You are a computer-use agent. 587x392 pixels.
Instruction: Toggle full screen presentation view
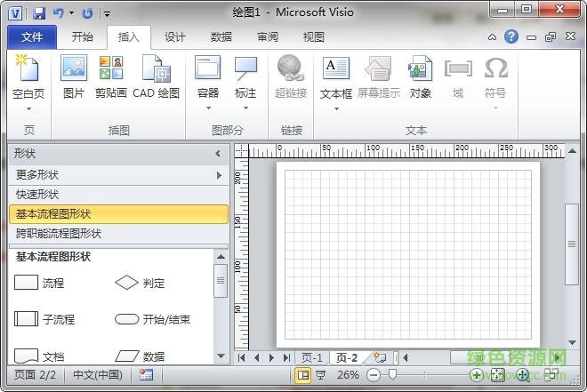click(x=321, y=375)
